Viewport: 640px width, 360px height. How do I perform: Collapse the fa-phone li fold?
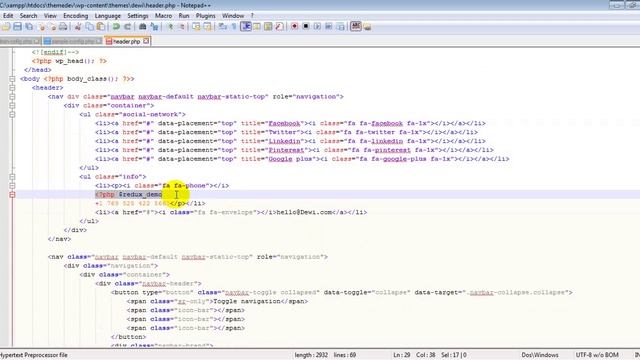12,186
